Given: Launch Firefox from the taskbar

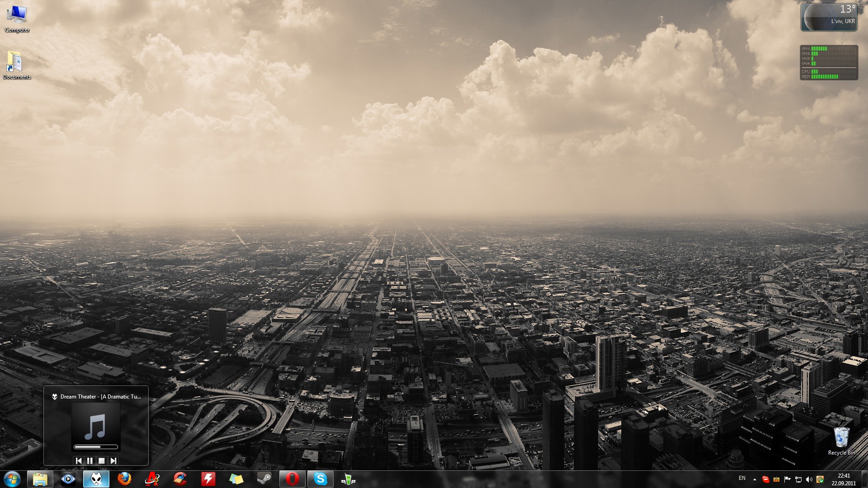Looking at the screenshot, I should coord(124,479).
